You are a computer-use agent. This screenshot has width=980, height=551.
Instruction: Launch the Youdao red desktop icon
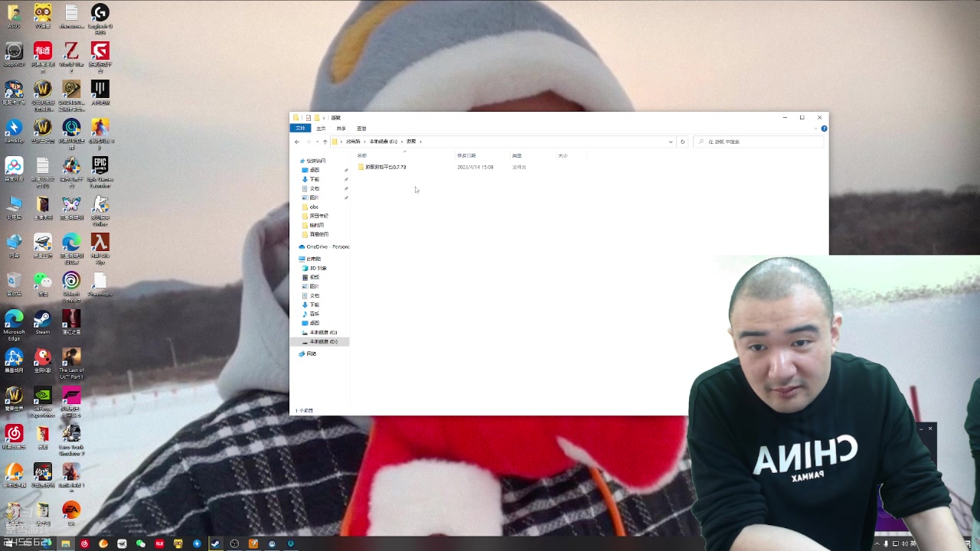[x=42, y=57]
